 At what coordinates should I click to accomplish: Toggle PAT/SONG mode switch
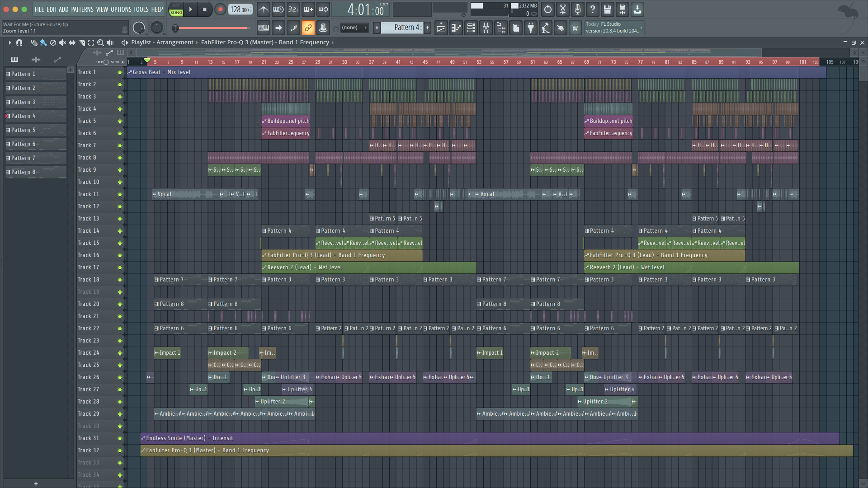176,9
